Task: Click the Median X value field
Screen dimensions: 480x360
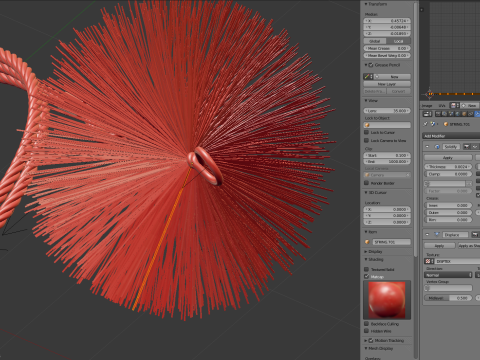Action: [x=387, y=21]
